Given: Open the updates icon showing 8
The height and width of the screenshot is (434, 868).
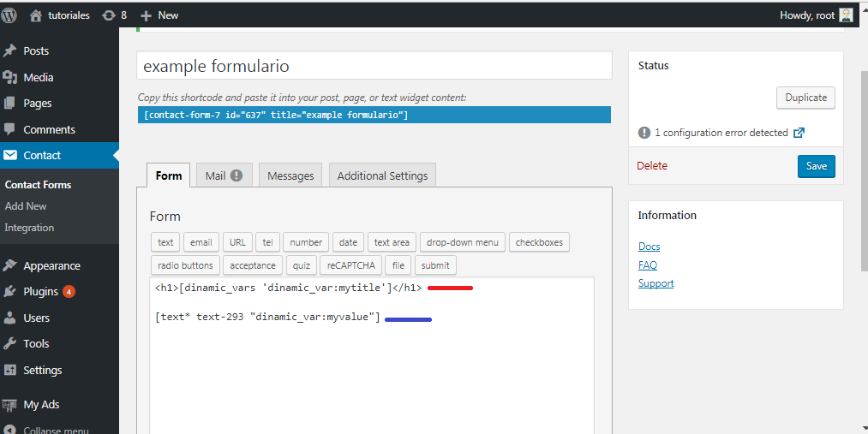Looking at the screenshot, I should point(109,15).
